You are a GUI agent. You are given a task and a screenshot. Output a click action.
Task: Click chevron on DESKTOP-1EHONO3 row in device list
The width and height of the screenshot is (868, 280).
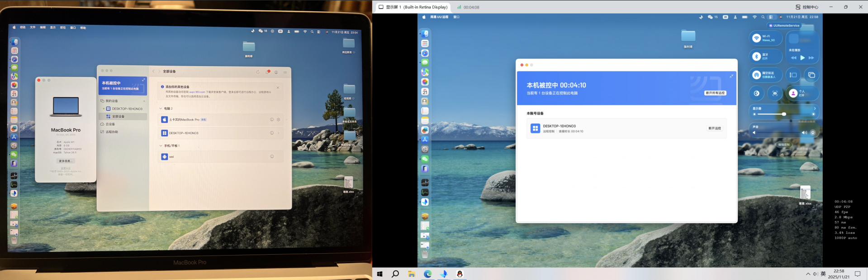click(x=278, y=133)
